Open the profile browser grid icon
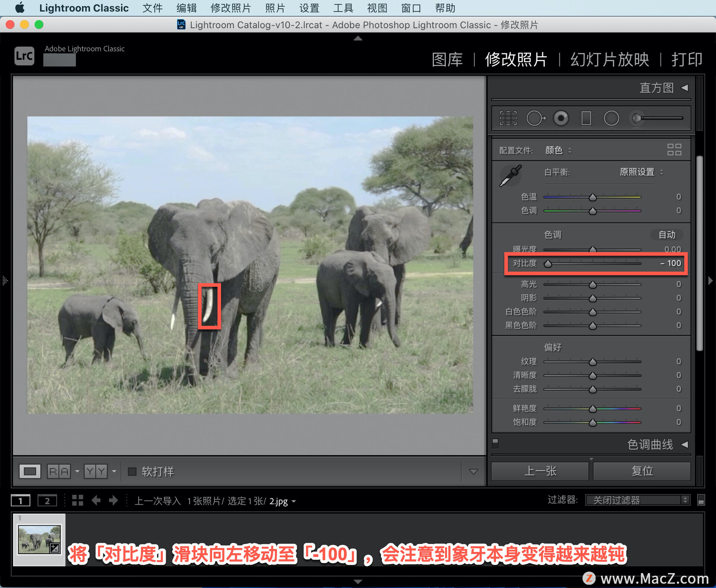This screenshot has width=716, height=588. 674,150
